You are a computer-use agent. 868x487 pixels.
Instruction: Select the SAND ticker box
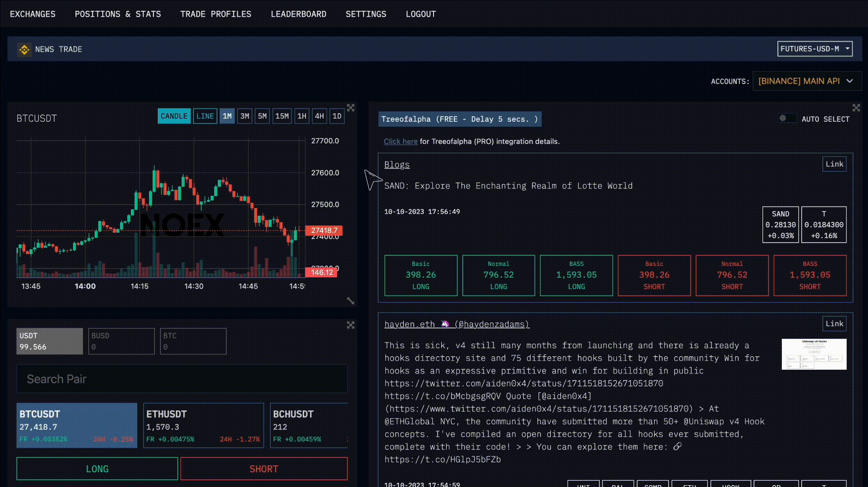780,225
